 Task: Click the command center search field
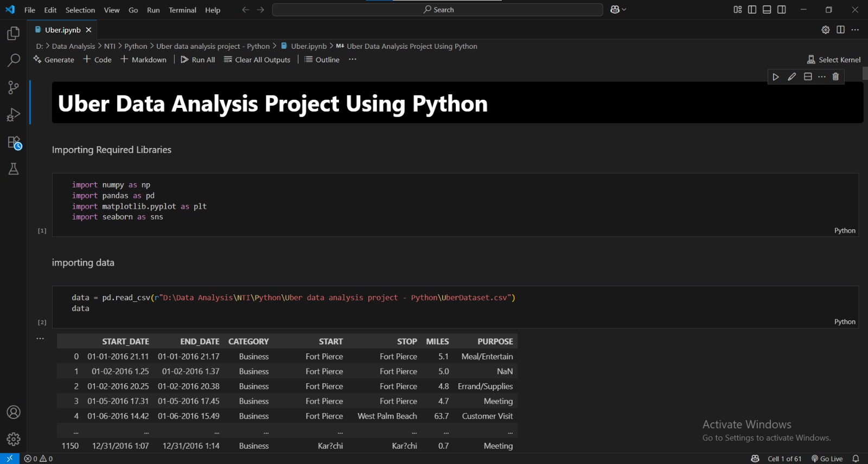coord(437,10)
